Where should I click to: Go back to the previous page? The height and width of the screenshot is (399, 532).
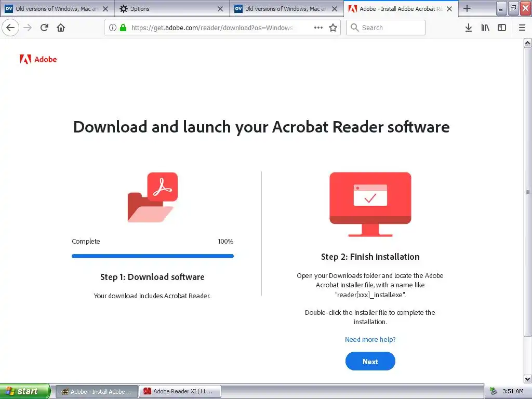tap(10, 28)
